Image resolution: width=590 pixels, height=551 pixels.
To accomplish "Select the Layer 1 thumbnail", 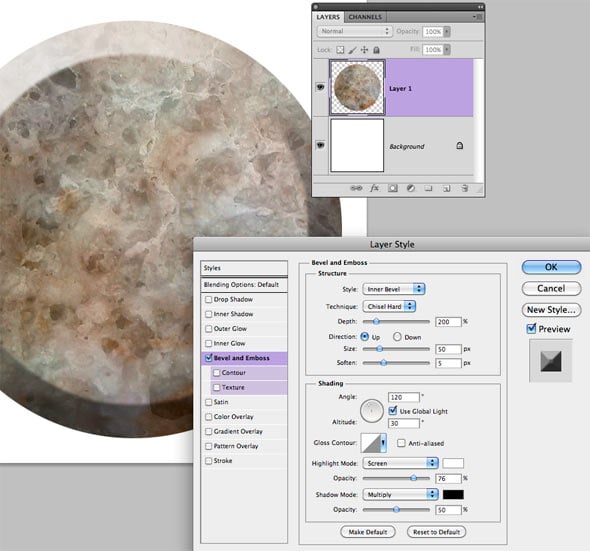I will tap(357, 87).
